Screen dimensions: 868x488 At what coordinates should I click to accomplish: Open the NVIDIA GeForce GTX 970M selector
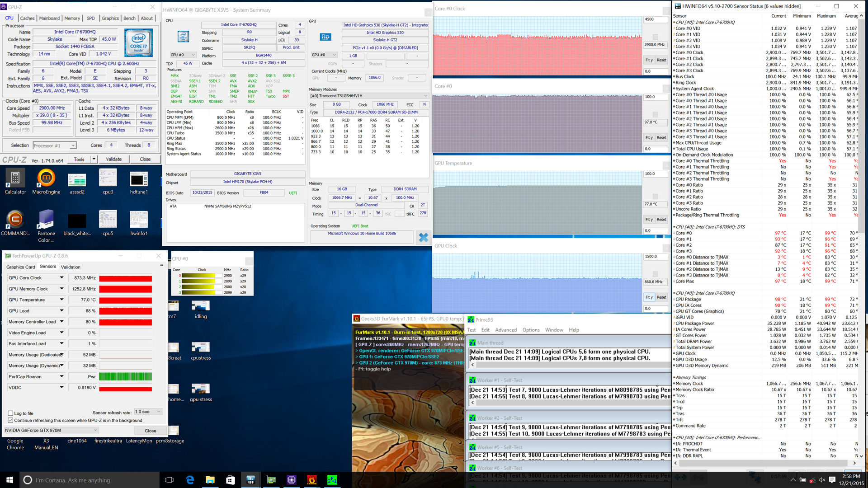tap(51, 430)
